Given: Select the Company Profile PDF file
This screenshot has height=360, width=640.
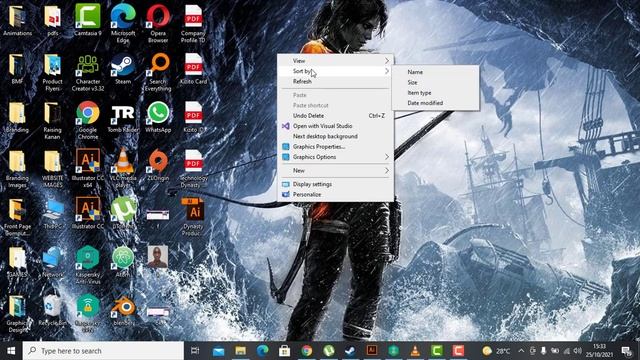Looking at the screenshot, I should (x=193, y=23).
